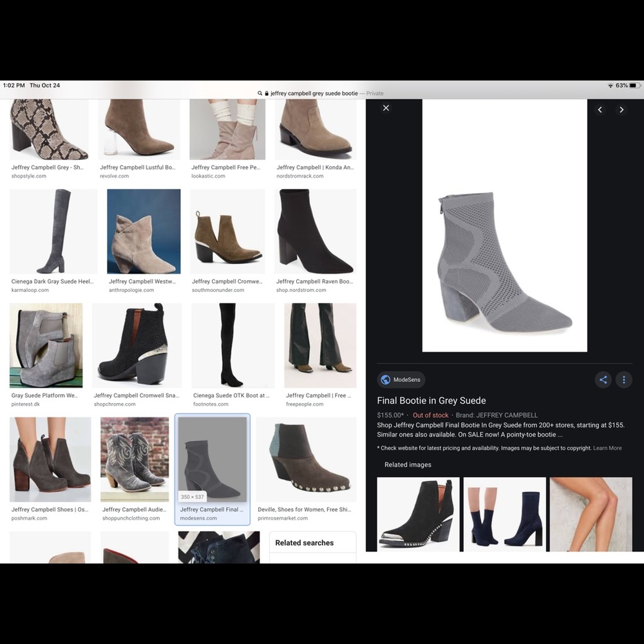
Task: Open the three-dot more options menu
Action: (623, 379)
